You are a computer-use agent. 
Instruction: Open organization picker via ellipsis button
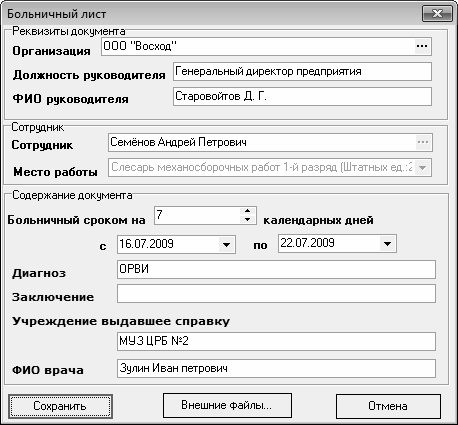422,46
